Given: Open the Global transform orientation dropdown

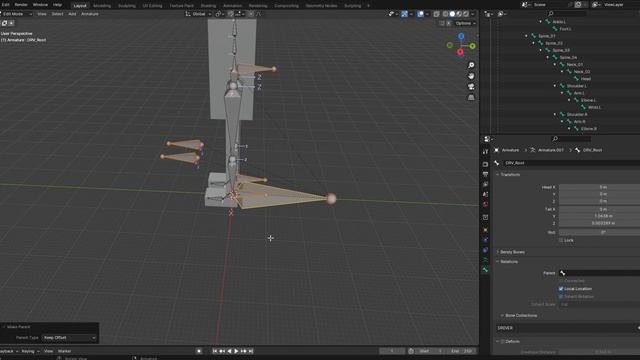Looking at the screenshot, I should click(x=198, y=14).
